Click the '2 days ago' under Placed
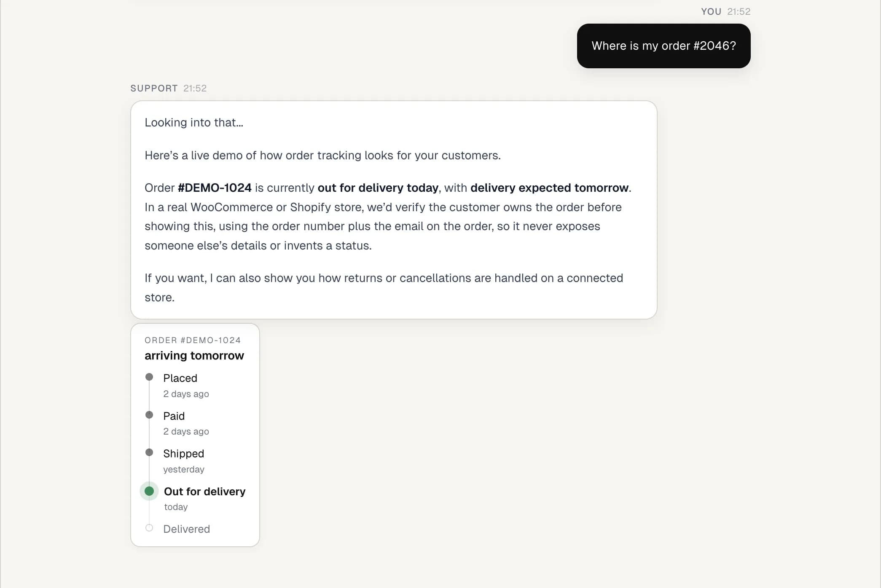 pos(186,394)
